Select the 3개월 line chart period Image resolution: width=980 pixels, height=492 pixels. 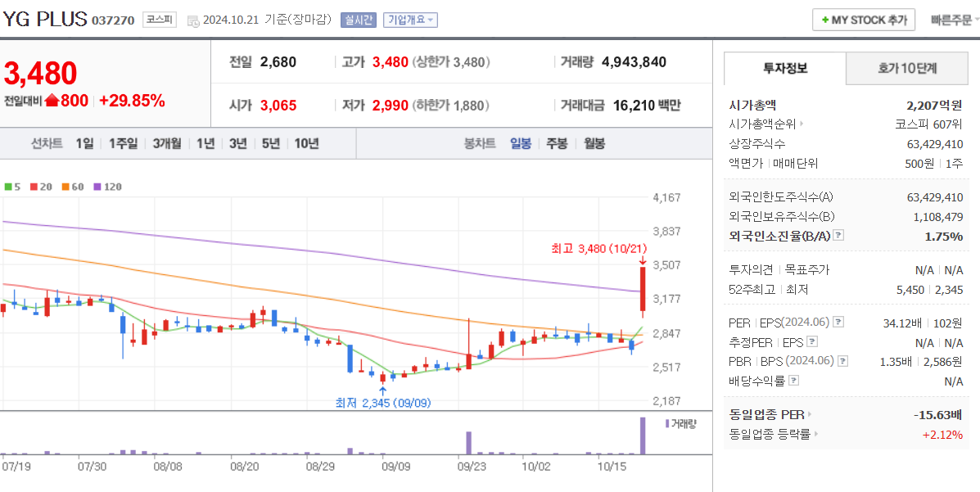tap(168, 144)
